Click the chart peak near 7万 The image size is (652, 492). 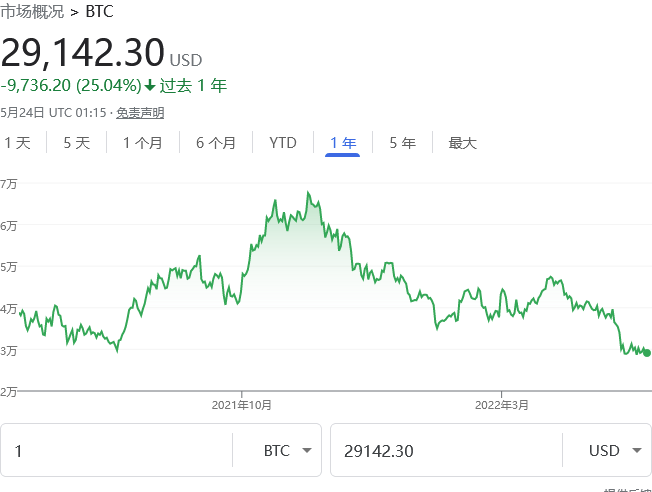(x=308, y=192)
